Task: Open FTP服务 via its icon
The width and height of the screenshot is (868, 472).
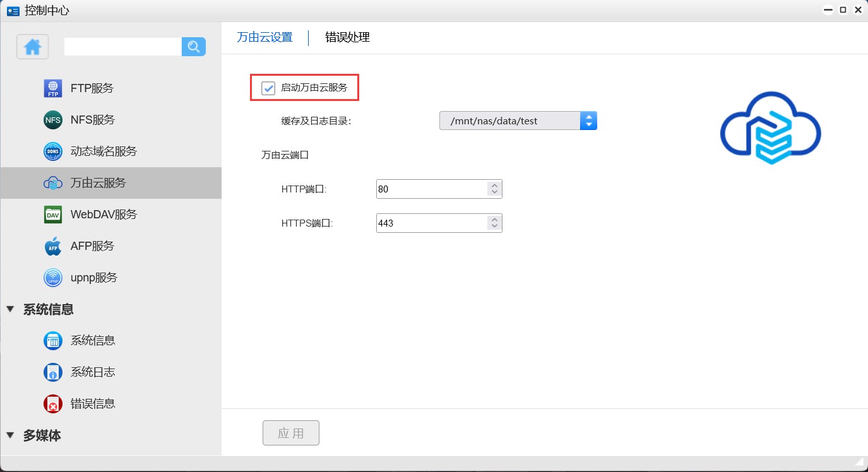Action: point(53,88)
